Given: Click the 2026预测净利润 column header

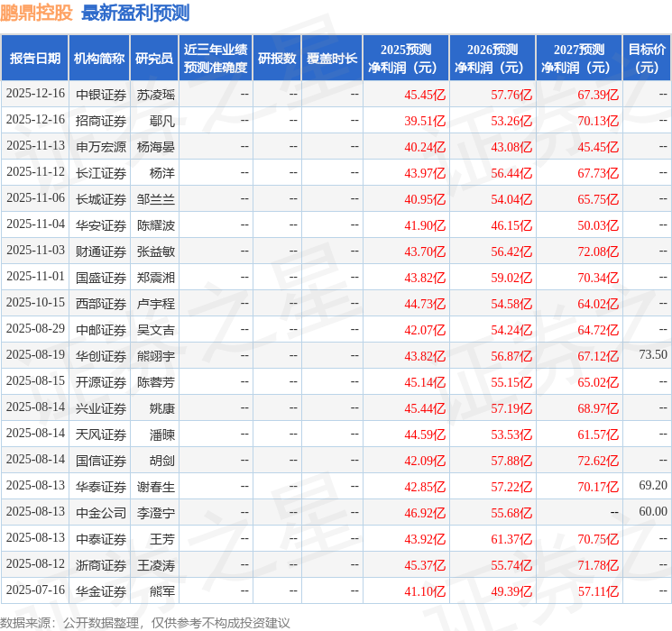Looking at the screenshot, I should point(492,59).
